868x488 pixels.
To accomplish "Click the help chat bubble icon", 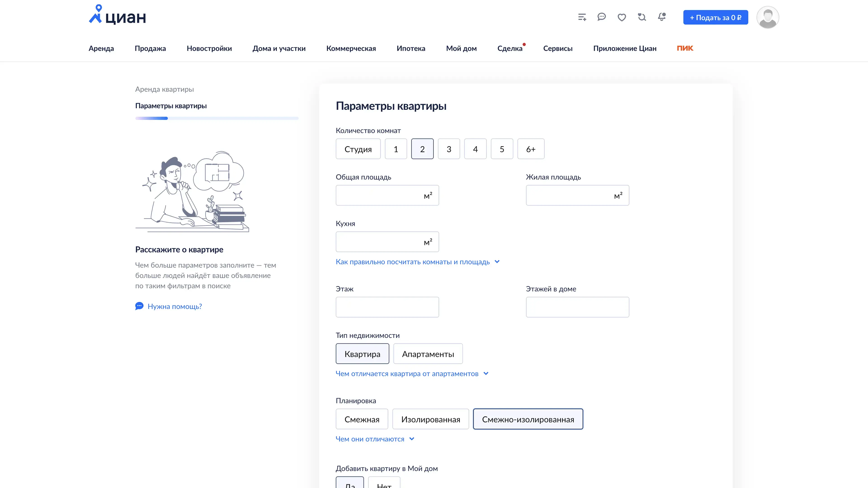I will point(139,306).
